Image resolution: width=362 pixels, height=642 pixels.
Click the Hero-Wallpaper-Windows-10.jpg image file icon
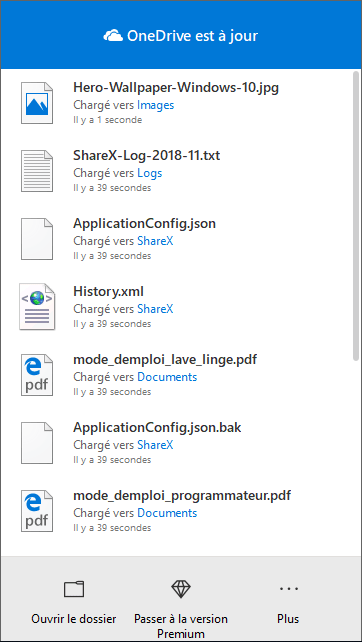37,103
